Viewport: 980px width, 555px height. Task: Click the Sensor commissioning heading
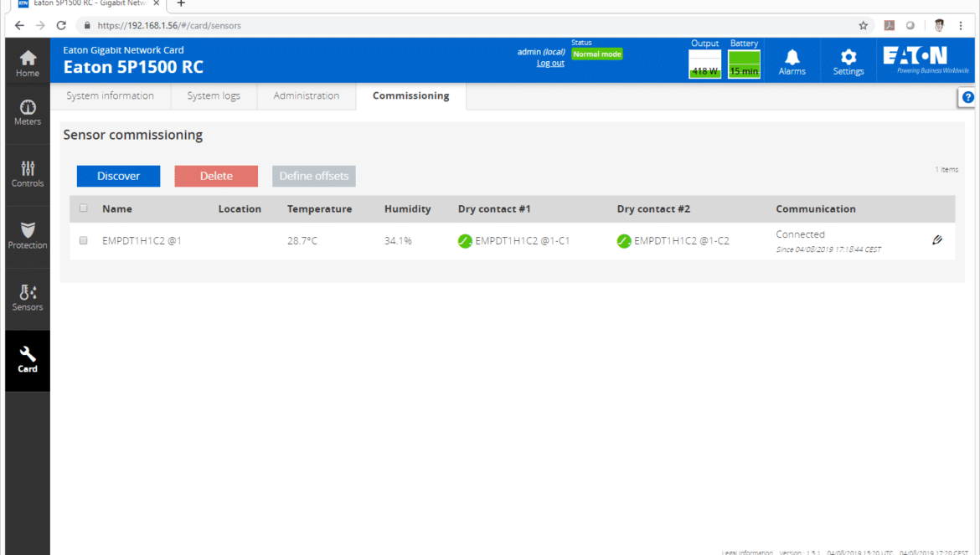(x=132, y=135)
